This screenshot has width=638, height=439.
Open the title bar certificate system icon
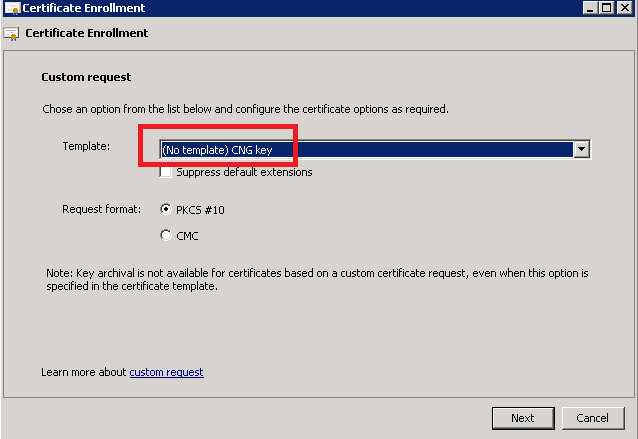click(x=12, y=8)
